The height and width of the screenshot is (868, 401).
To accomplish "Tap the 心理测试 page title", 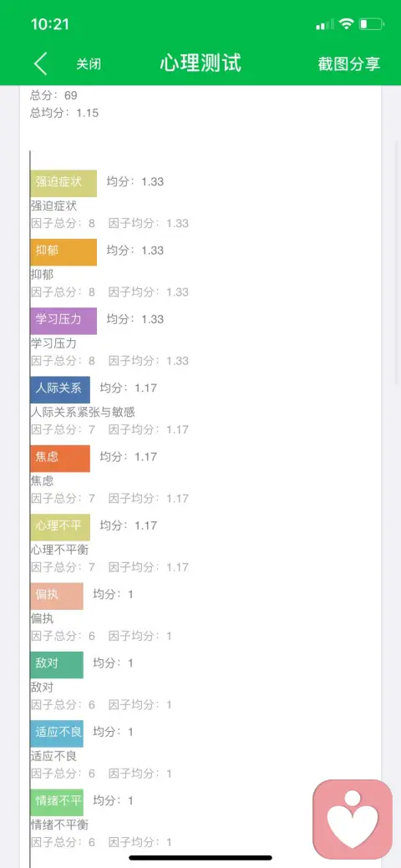I will tap(200, 63).
